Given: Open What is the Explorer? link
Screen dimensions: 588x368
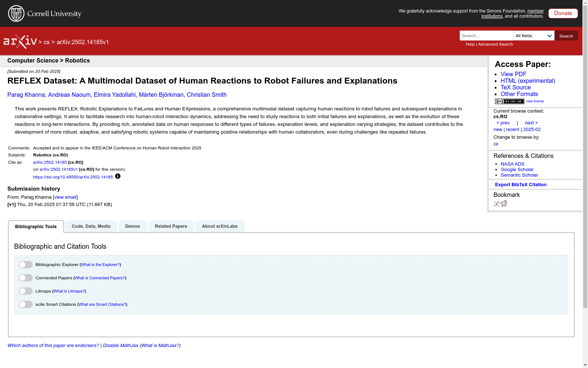Looking at the screenshot, I should [x=100, y=265].
